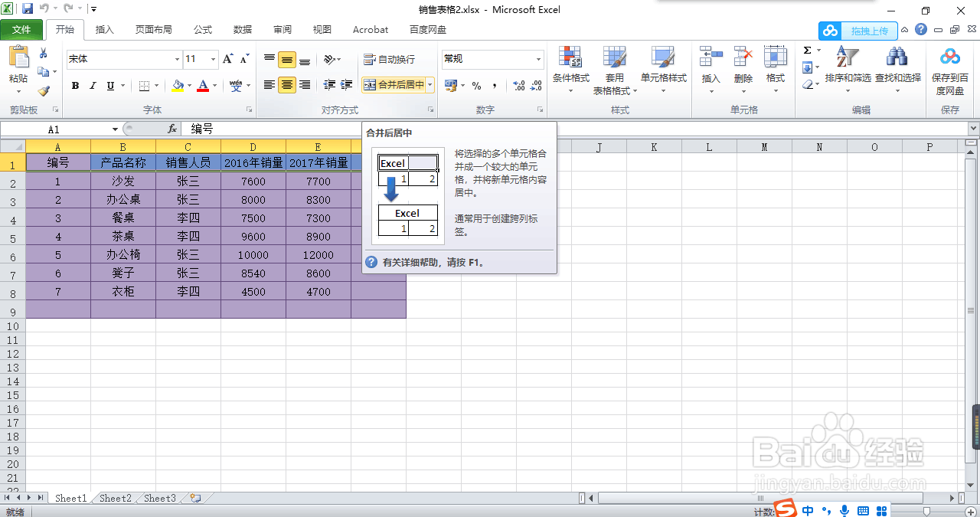
Task: Increase the cell indent
Action: [347, 85]
